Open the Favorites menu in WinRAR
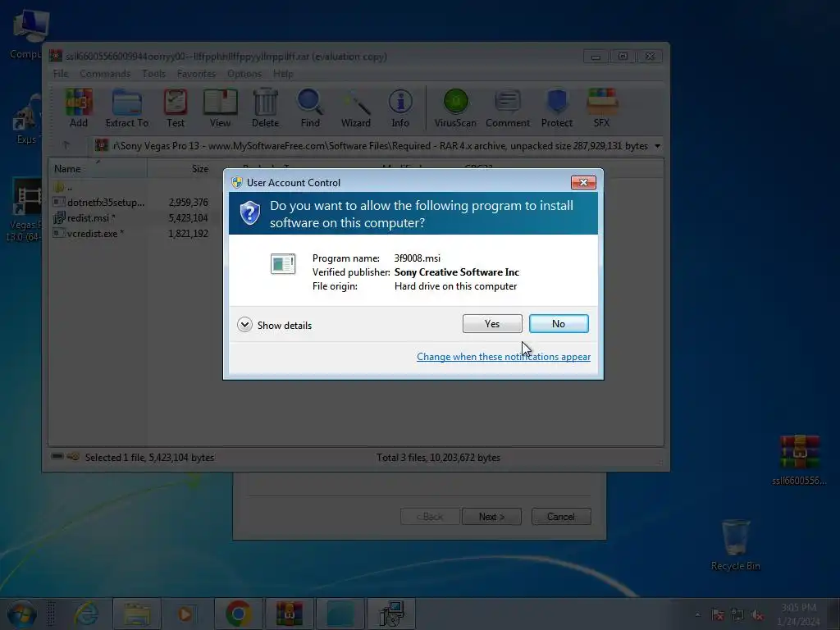840x630 pixels. (x=196, y=74)
